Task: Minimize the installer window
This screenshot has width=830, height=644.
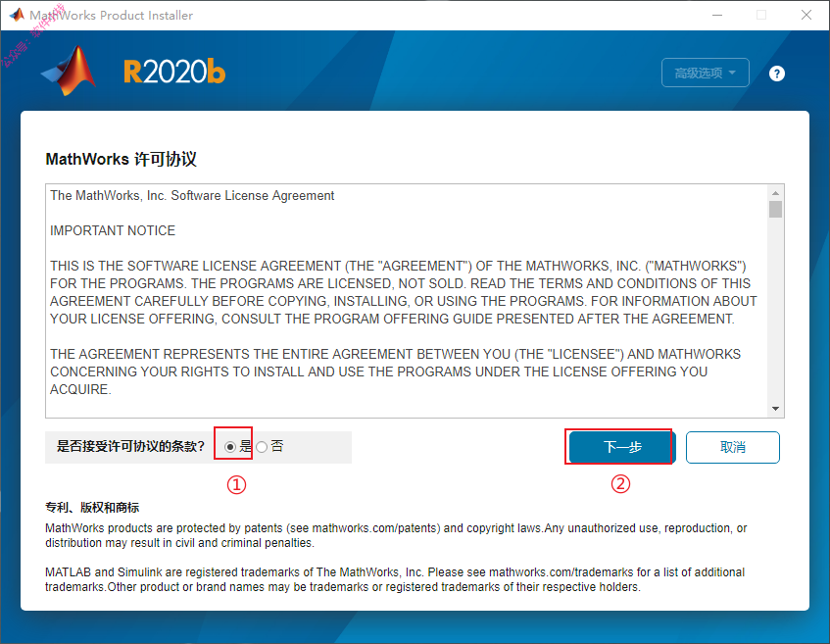Action: (717, 15)
